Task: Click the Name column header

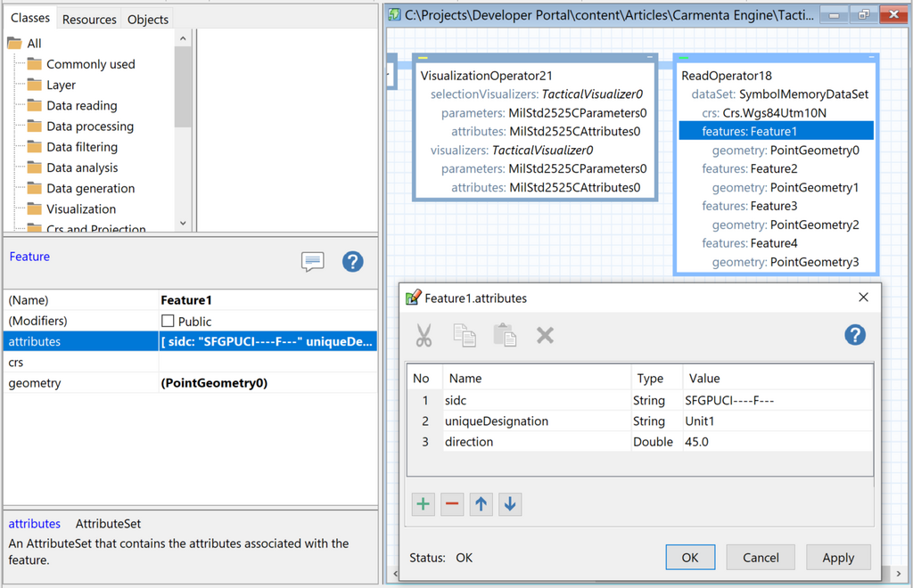Action: pyautogui.click(x=537, y=378)
